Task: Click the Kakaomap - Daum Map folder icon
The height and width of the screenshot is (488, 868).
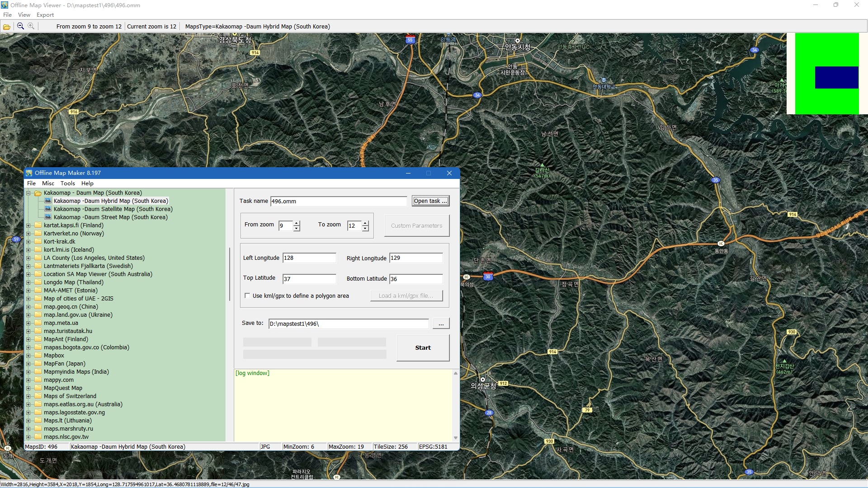Action: (38, 193)
